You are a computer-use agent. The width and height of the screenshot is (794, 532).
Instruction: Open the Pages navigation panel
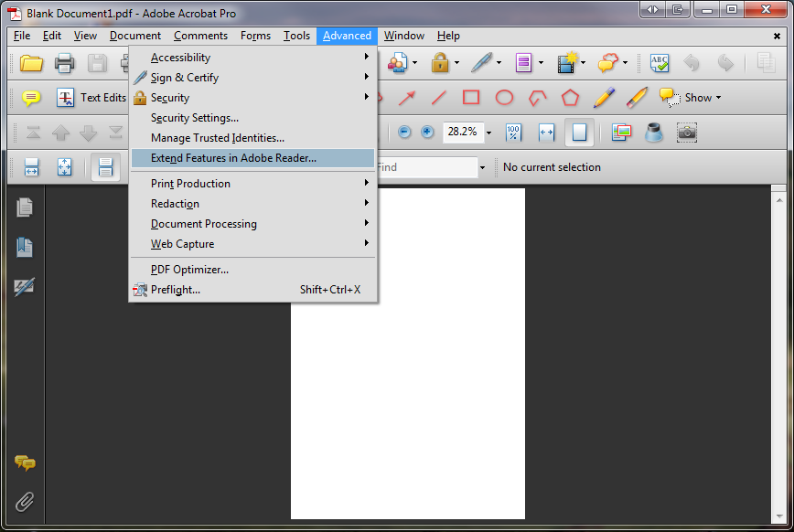pyautogui.click(x=25, y=207)
